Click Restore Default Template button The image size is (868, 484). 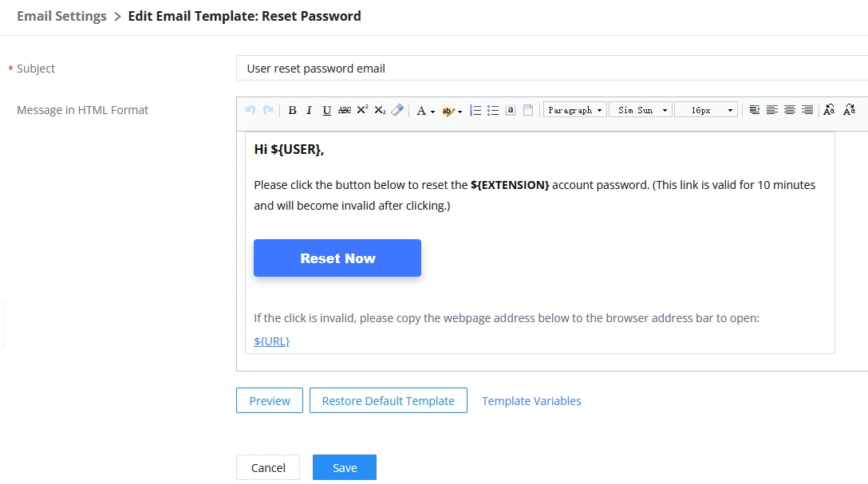click(x=388, y=400)
